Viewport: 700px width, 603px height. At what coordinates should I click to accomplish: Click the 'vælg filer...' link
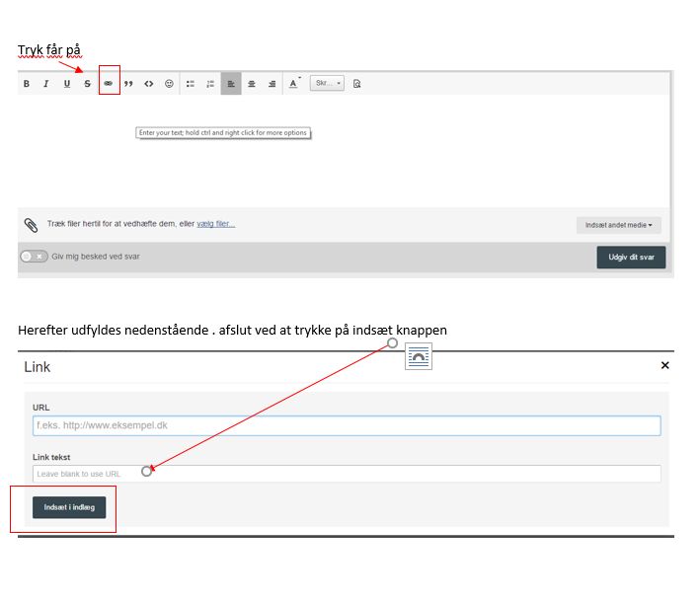coord(216,224)
